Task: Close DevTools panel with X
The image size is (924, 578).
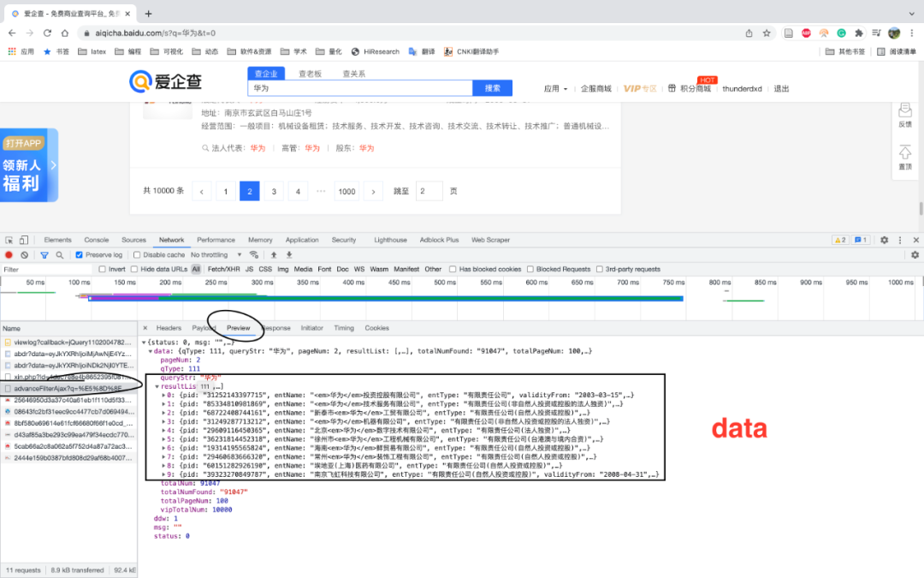Action: pyautogui.click(x=915, y=240)
